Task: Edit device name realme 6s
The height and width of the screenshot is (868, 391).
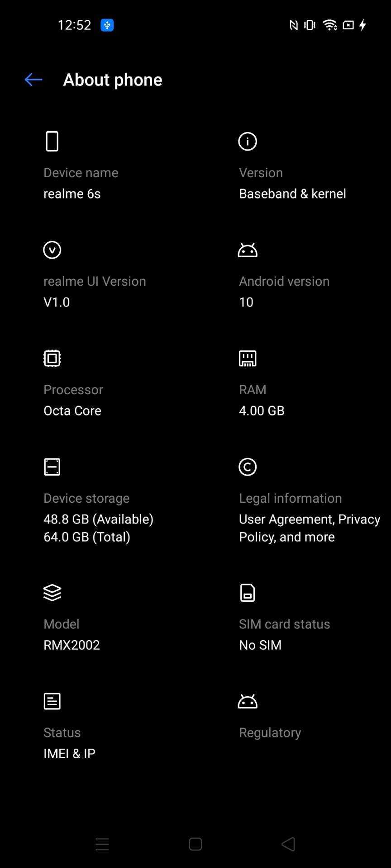Action: [x=72, y=194]
